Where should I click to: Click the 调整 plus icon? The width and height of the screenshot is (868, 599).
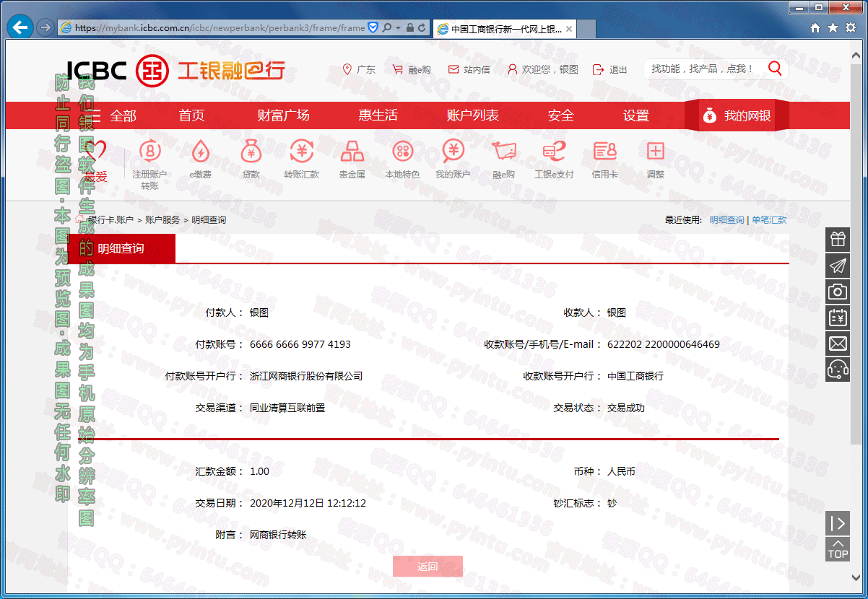pos(655,159)
